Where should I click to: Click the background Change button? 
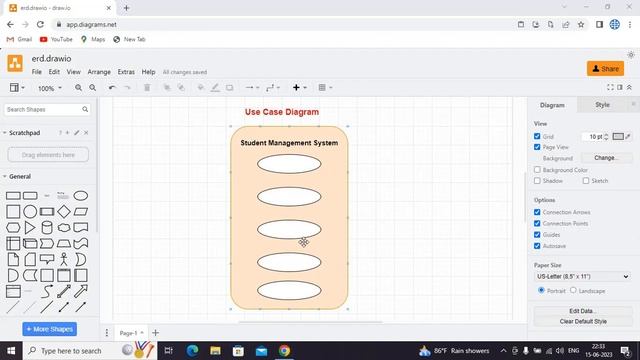607,158
